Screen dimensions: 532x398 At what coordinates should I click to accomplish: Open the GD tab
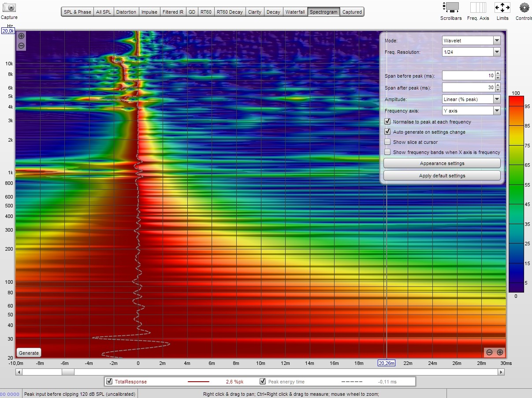click(192, 12)
